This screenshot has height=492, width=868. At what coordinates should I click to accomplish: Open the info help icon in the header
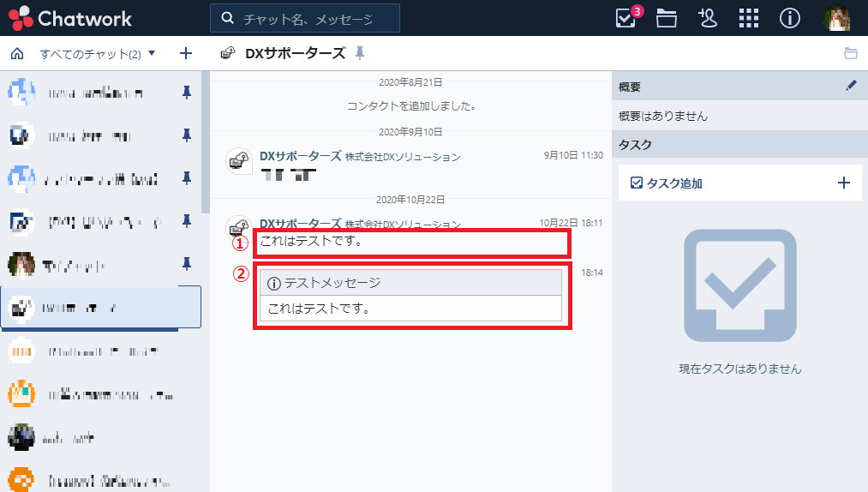tap(789, 18)
